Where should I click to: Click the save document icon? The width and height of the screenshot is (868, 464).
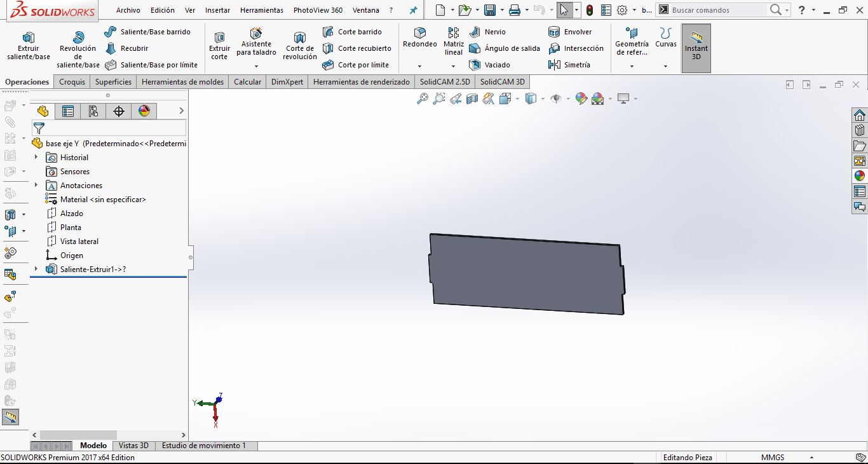click(x=490, y=10)
